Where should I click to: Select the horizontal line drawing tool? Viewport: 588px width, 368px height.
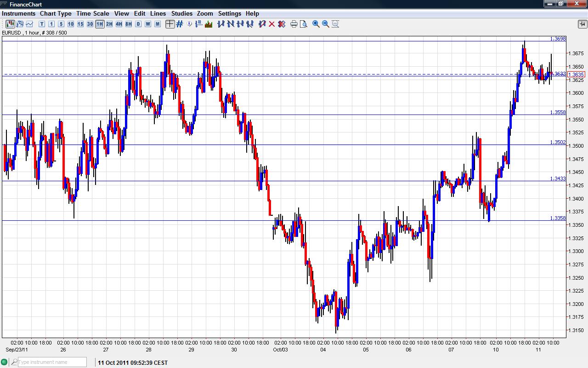(x=240, y=24)
